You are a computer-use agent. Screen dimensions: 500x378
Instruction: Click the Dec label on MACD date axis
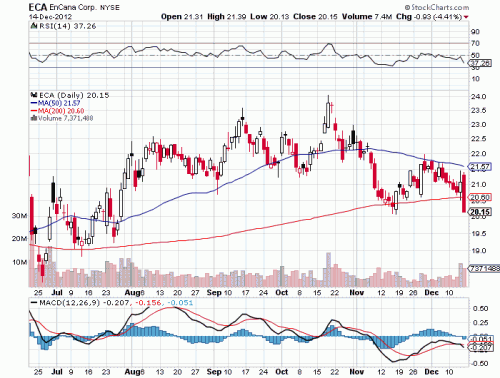[431, 372]
